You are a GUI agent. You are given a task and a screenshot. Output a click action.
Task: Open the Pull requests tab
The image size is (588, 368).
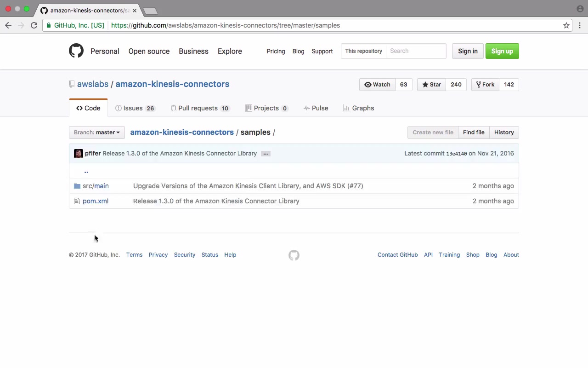(200, 108)
